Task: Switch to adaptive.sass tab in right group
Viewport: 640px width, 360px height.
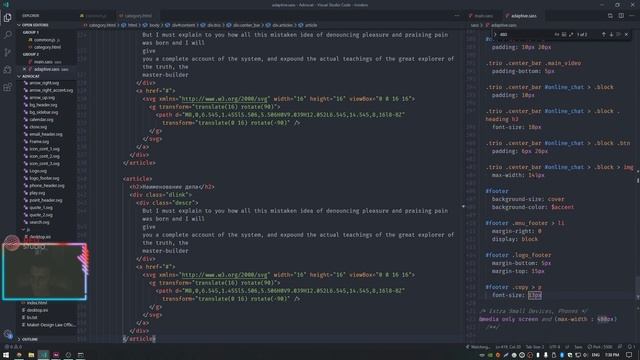Action: (x=524, y=16)
